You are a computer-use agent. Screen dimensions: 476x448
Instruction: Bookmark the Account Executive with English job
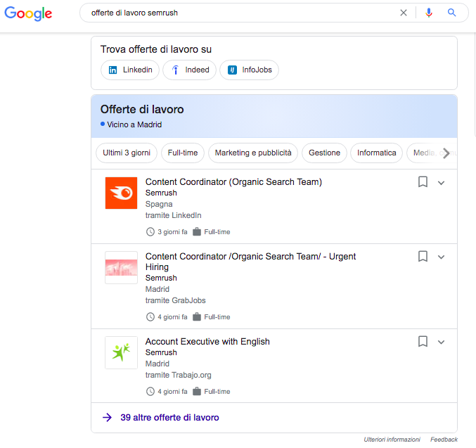(x=423, y=341)
